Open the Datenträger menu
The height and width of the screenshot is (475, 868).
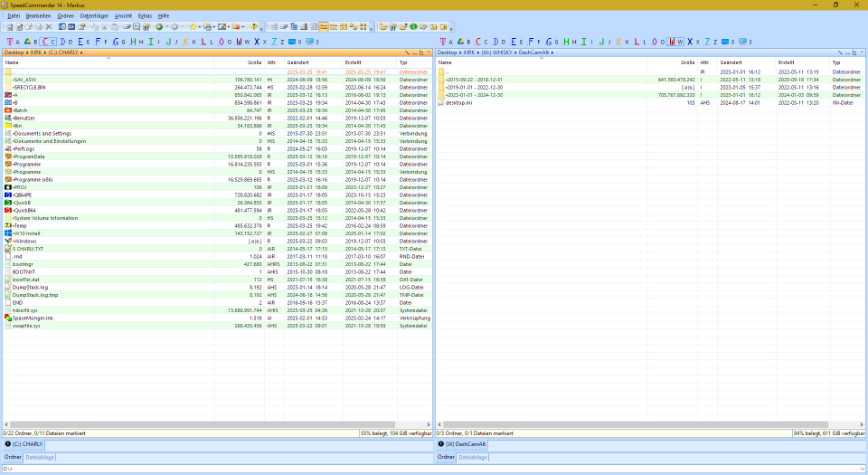pos(94,16)
